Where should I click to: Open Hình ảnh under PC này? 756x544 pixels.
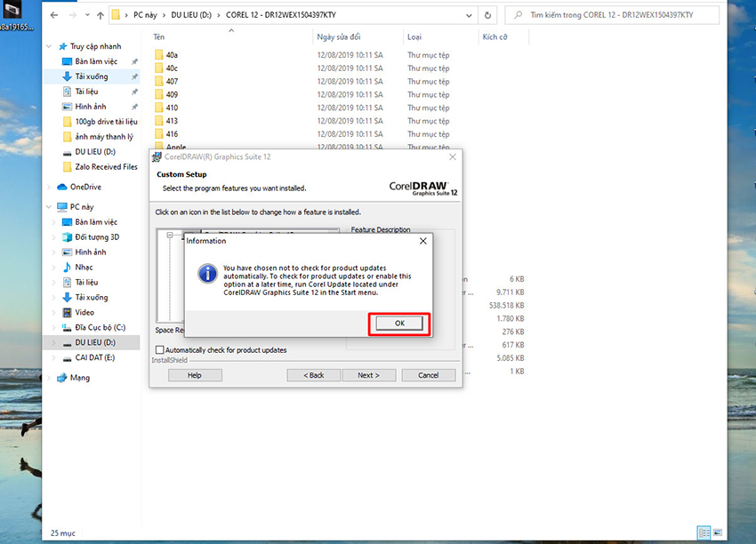pos(90,252)
